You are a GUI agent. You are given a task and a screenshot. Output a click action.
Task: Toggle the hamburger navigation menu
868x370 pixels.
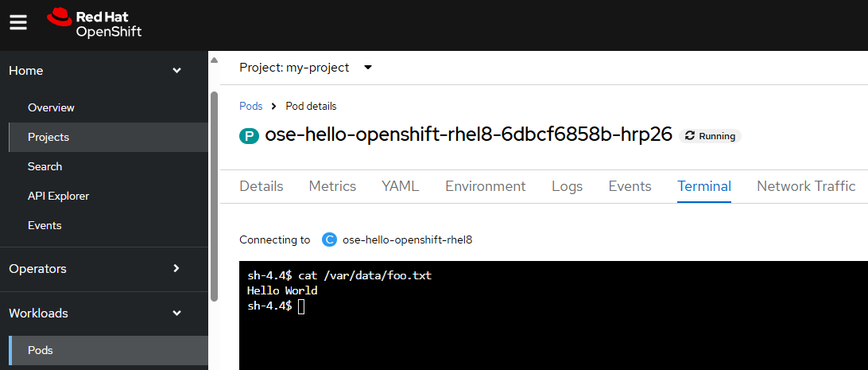pyautogui.click(x=18, y=23)
